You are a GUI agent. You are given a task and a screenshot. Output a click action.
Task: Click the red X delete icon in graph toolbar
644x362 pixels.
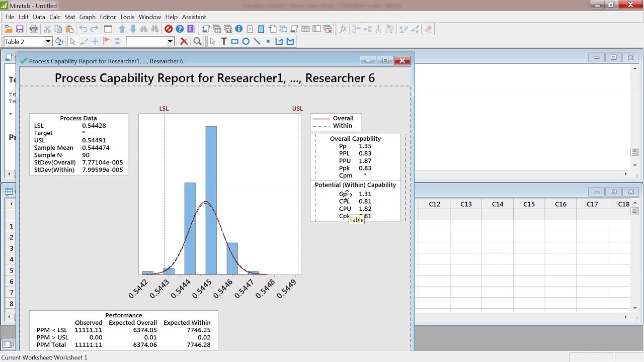pos(184,42)
